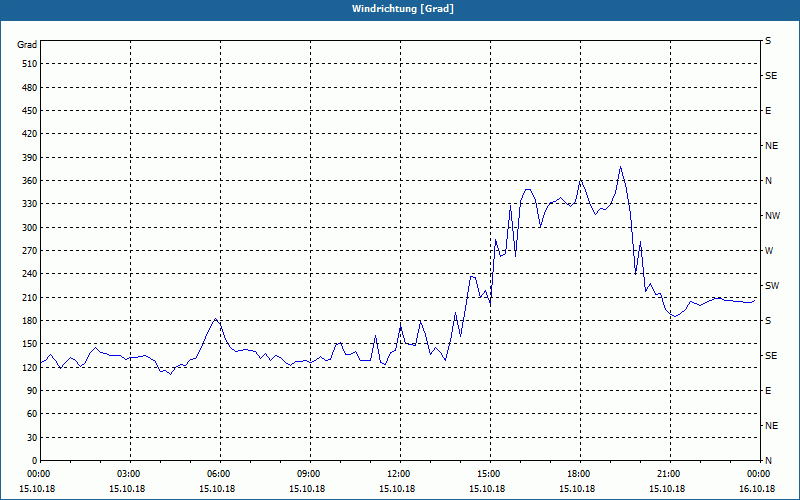800x500 pixels.
Task: Click the 480 value on the degree axis
Action: (x=30, y=88)
